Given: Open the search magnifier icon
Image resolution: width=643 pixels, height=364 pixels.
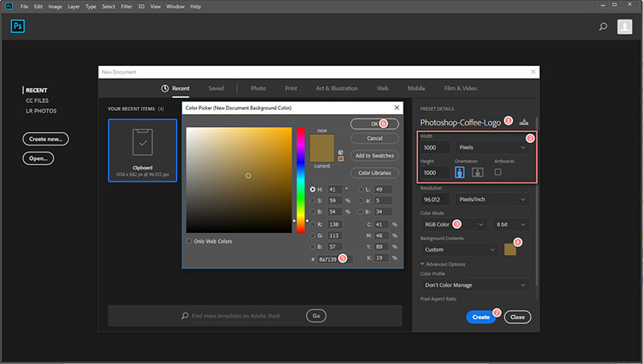Looking at the screenshot, I should click(x=603, y=27).
